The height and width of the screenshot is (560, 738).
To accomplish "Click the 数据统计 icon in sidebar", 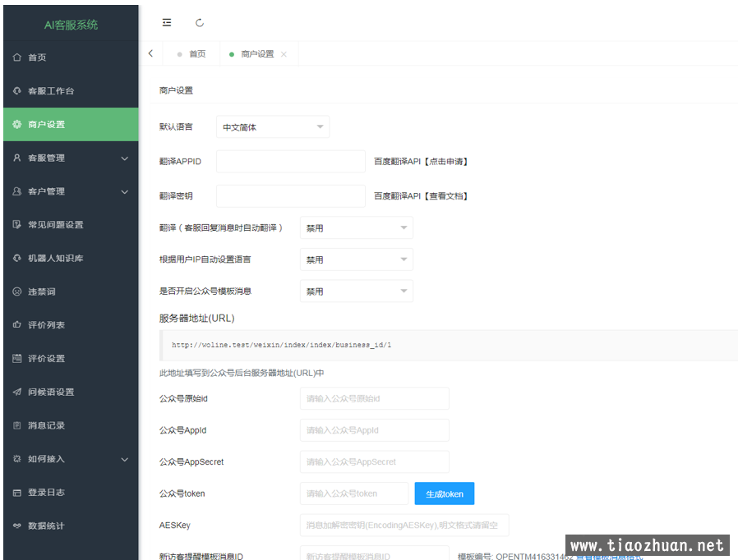I will (x=16, y=526).
